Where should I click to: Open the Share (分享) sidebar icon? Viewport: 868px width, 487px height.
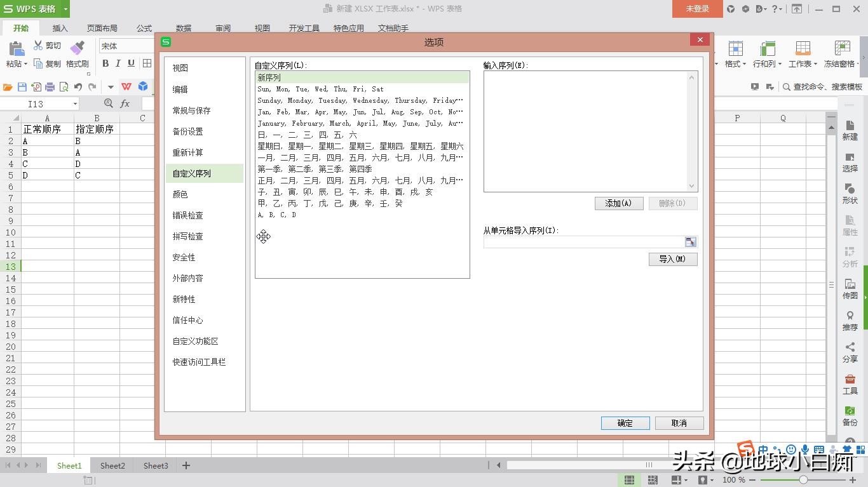click(x=850, y=352)
